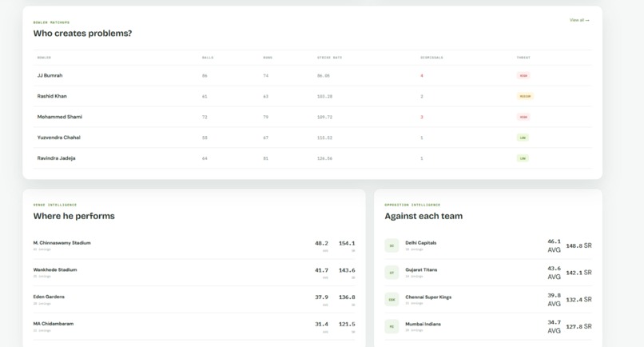Viewport: 644px width, 347px height.
Task: Click Low threat badge for Yuzvendra Chahal
Action: coord(523,138)
